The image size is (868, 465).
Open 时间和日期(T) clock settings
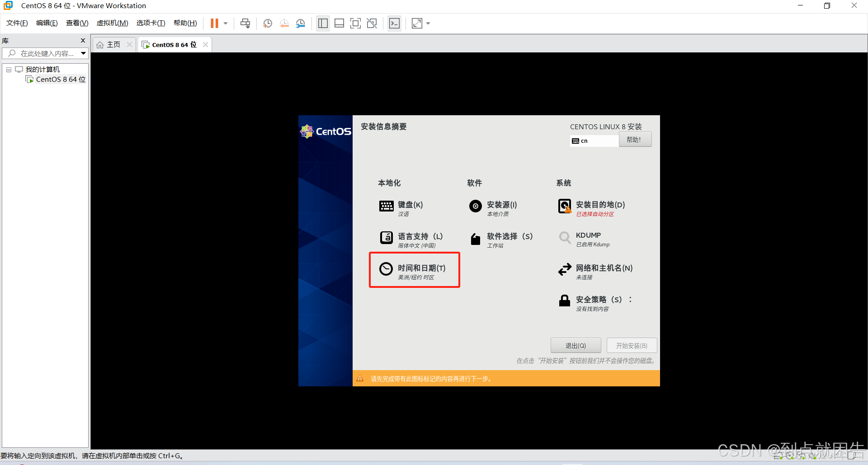click(413, 272)
